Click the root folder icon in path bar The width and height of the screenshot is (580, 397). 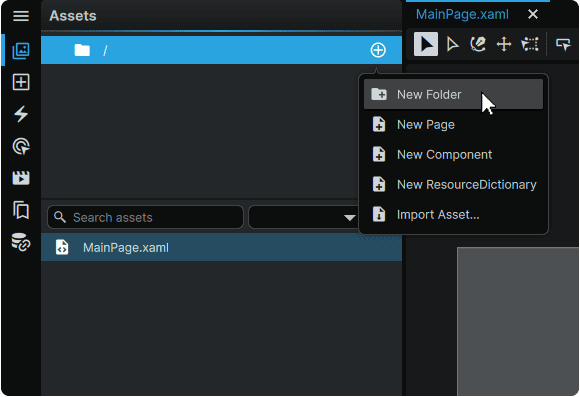[82, 50]
